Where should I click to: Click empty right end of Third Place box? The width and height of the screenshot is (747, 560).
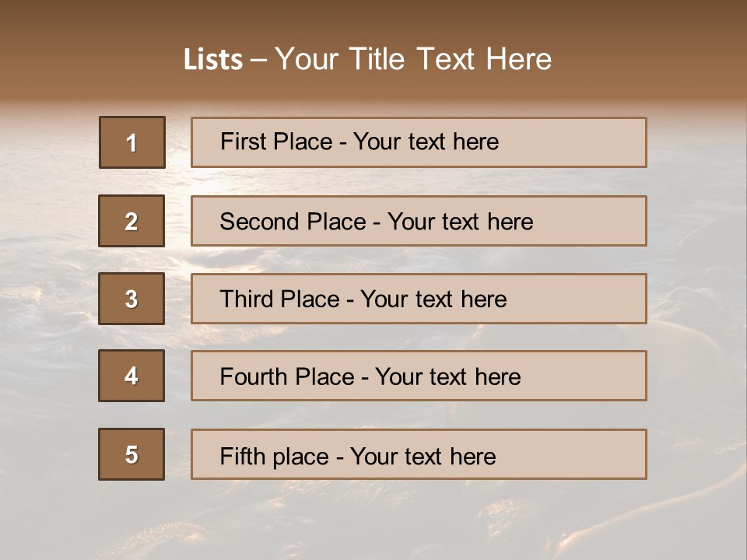coord(591,299)
